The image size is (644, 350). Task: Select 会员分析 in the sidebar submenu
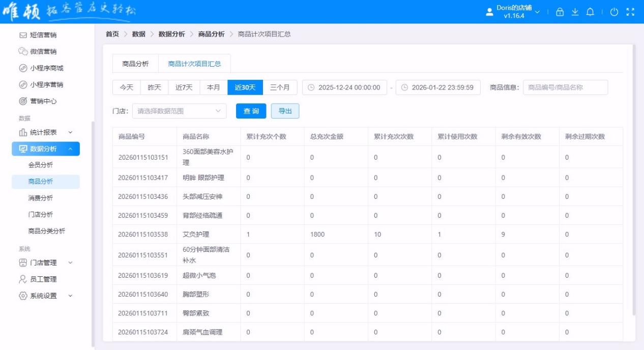(41, 165)
